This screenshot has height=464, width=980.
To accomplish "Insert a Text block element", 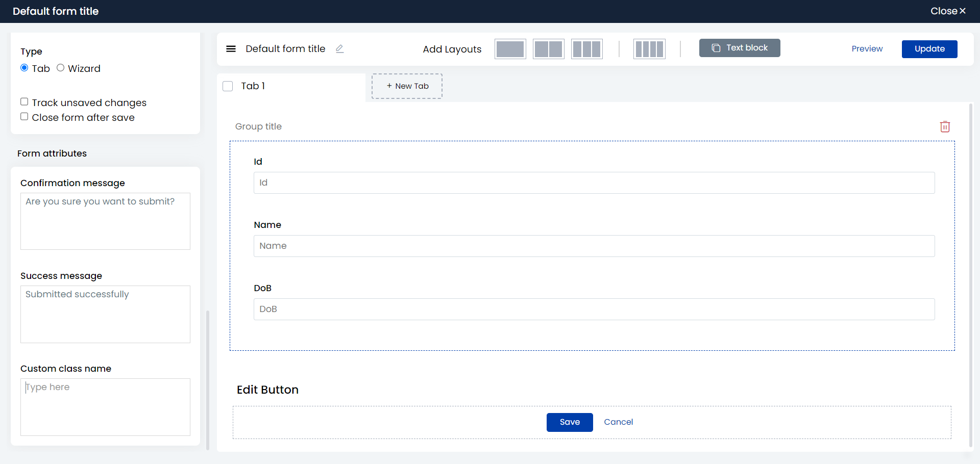I will click(x=740, y=48).
